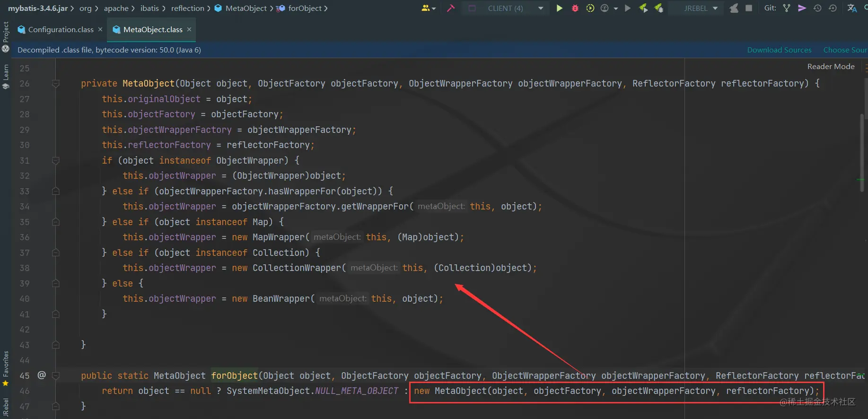Debug with JRebel rocket bug icon

click(658, 8)
